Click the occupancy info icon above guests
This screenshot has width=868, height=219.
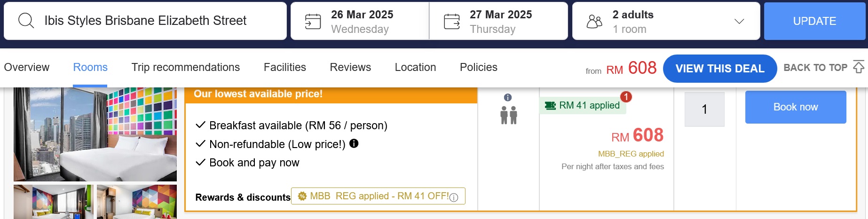[508, 97]
